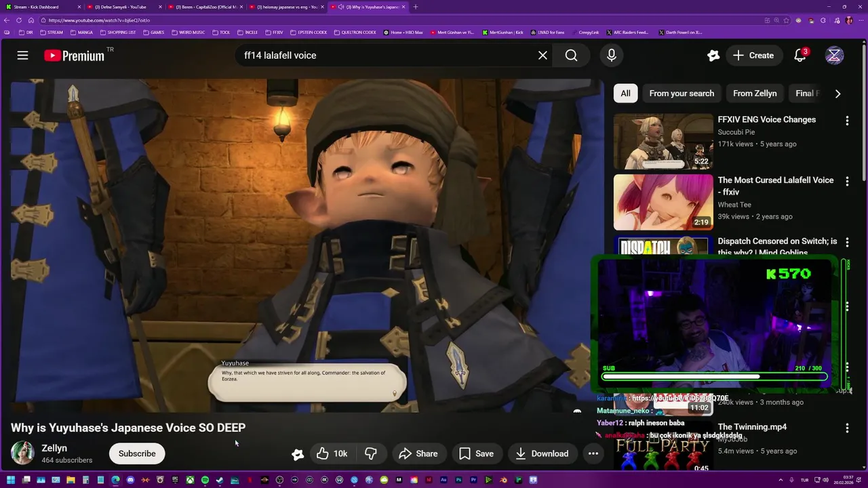Click the Create button
Viewport: 868px width, 488px height.
click(753, 56)
